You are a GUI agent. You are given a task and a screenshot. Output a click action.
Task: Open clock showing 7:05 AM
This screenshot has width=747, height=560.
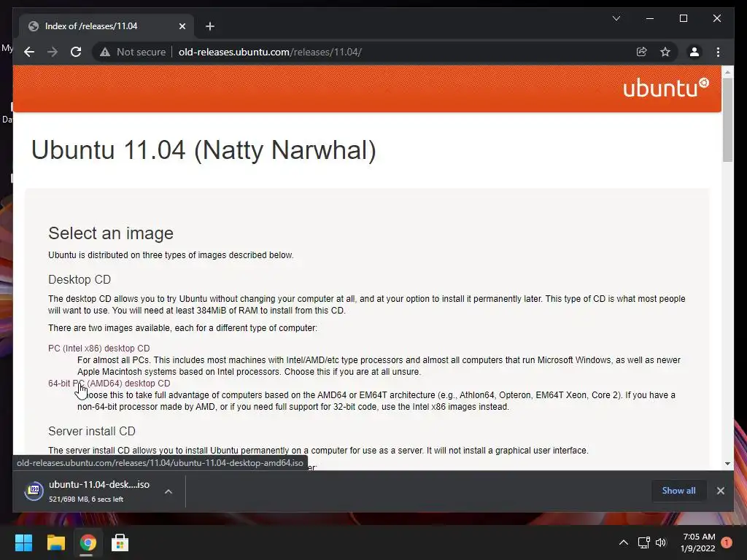pos(698,542)
